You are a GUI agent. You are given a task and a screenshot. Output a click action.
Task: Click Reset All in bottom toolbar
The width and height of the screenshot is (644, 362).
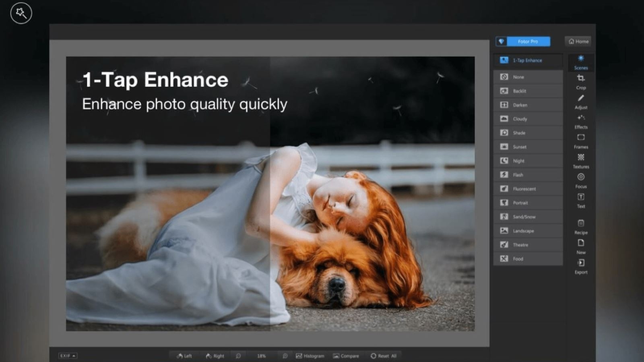pyautogui.click(x=384, y=356)
